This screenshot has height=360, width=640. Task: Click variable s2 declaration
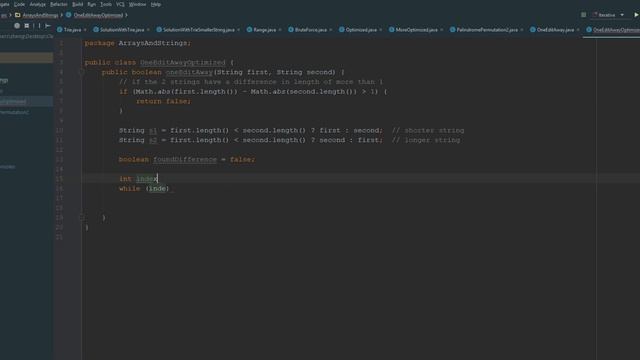(153, 140)
